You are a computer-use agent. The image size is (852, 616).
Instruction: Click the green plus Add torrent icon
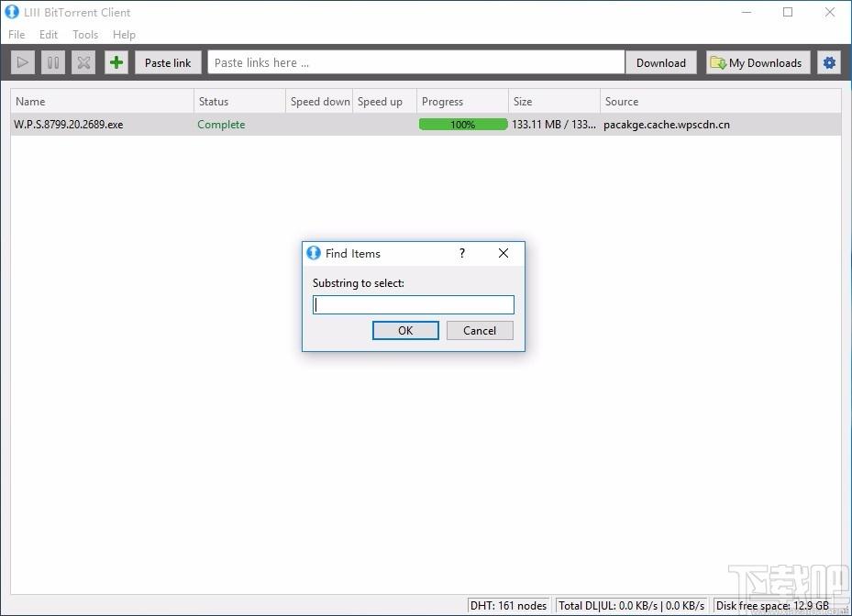(x=116, y=62)
